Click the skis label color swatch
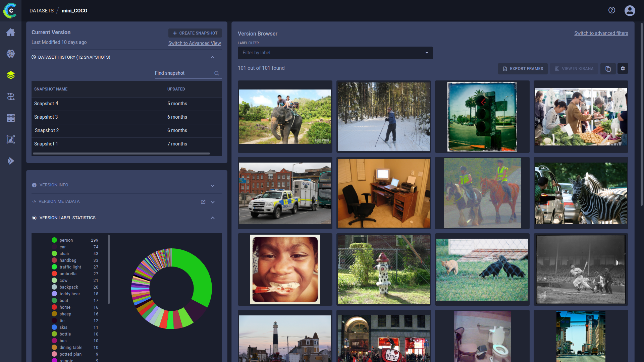The width and height of the screenshot is (644, 362). (x=54, y=327)
